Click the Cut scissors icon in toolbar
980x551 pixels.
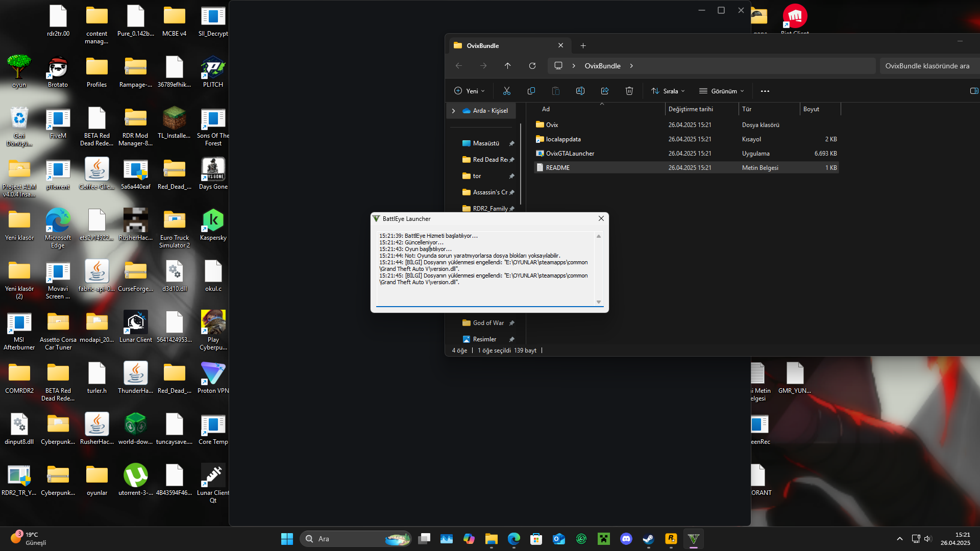506,91
